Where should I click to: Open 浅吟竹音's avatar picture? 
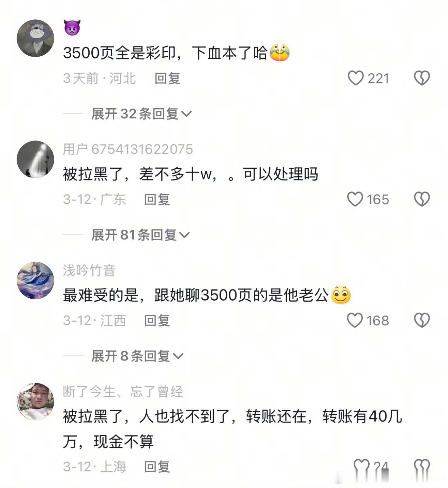pyautogui.click(x=35, y=280)
